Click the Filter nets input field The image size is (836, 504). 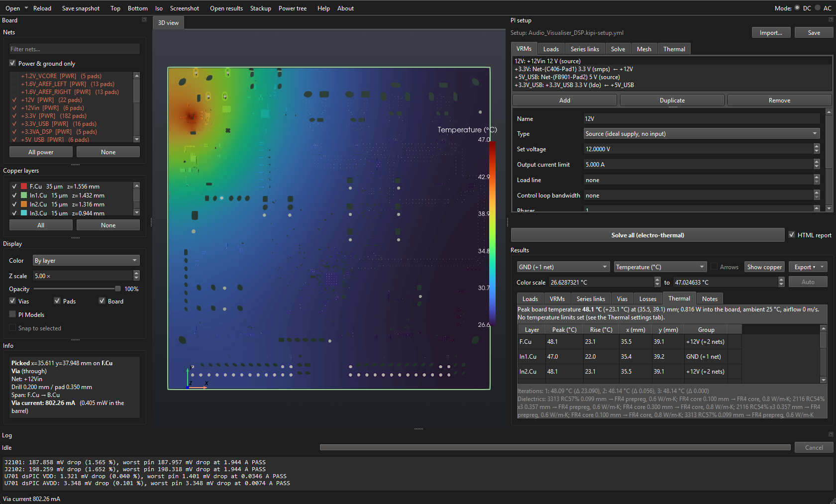coord(75,49)
